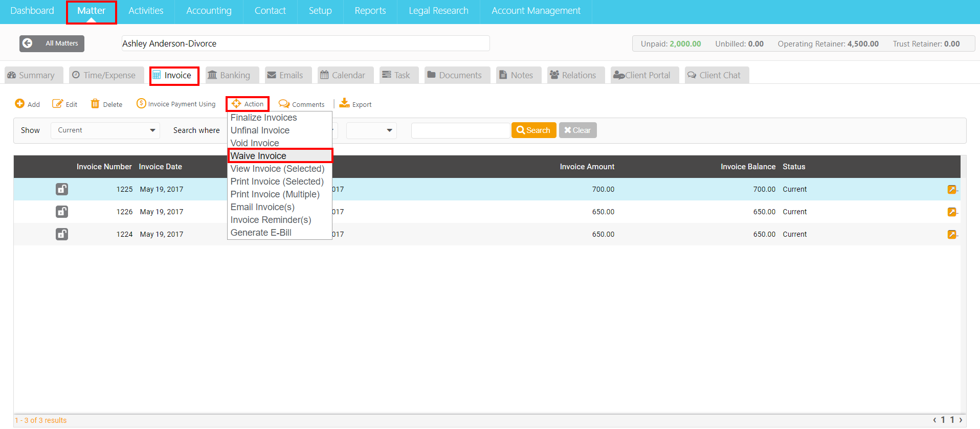
Task: Click the unlock icon for invoice 1226
Action: 62,212
